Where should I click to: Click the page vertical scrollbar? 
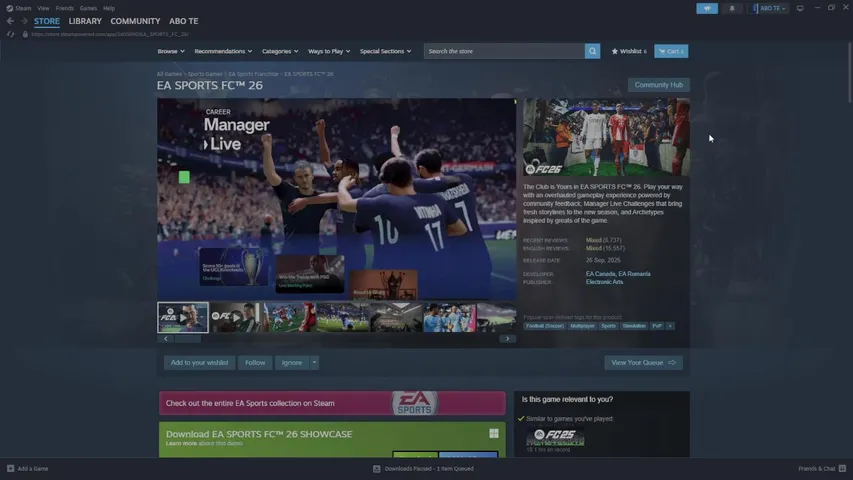pyautogui.click(x=850, y=72)
